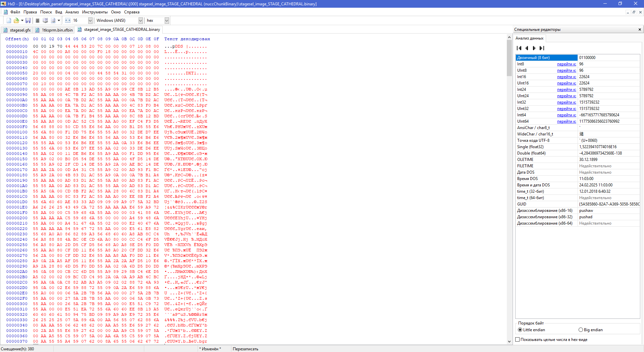Open the hex offset base dropdown
644x352 pixels.
[167, 20]
